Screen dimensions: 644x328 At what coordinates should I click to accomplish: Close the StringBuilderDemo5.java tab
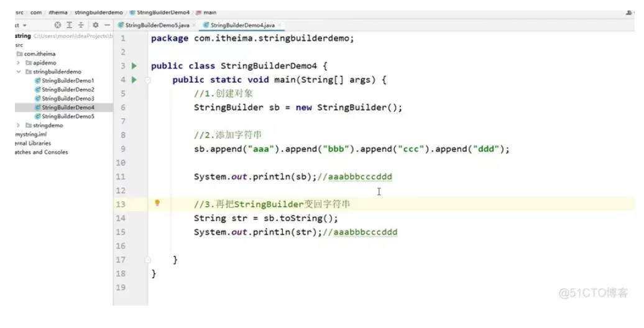(x=194, y=25)
